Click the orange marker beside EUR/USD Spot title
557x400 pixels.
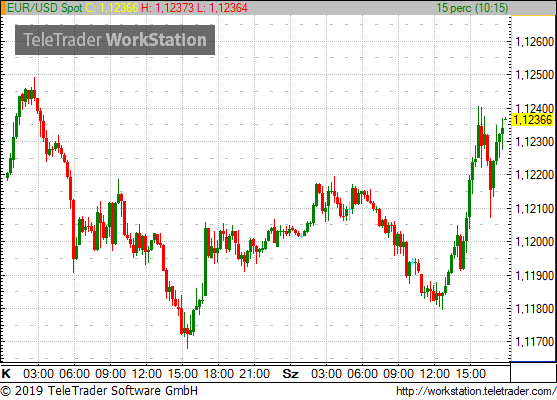(x=3, y=8)
